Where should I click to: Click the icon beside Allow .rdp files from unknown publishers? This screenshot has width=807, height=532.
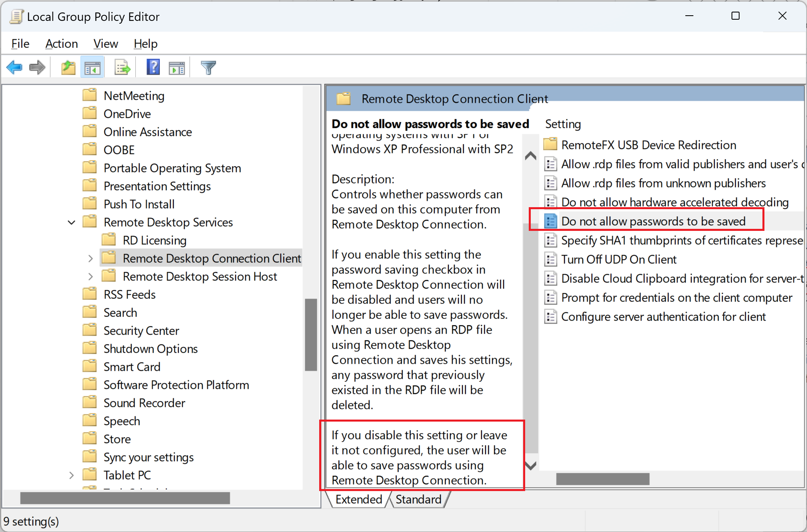[x=550, y=183]
